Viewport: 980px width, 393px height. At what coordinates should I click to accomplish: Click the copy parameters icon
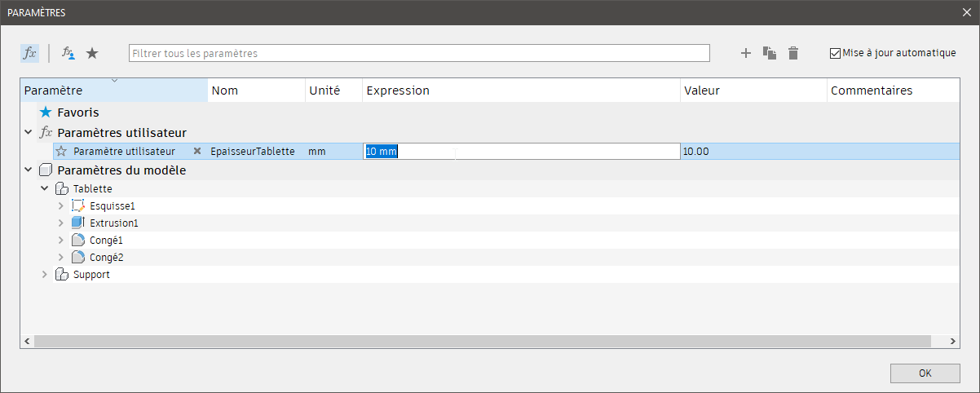click(769, 53)
